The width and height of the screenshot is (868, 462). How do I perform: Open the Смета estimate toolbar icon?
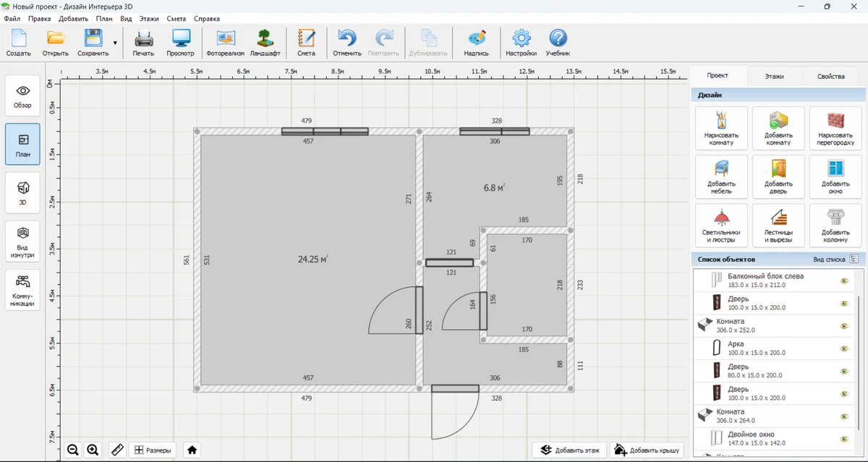306,43
